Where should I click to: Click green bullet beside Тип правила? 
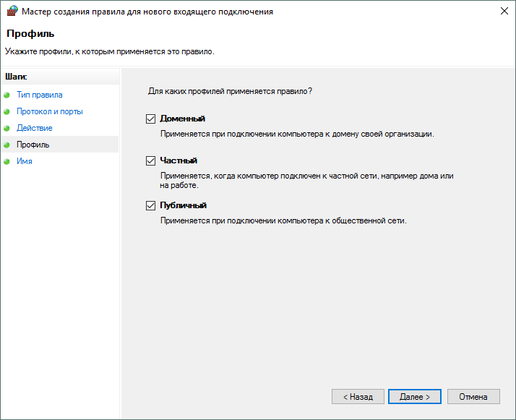(7, 95)
